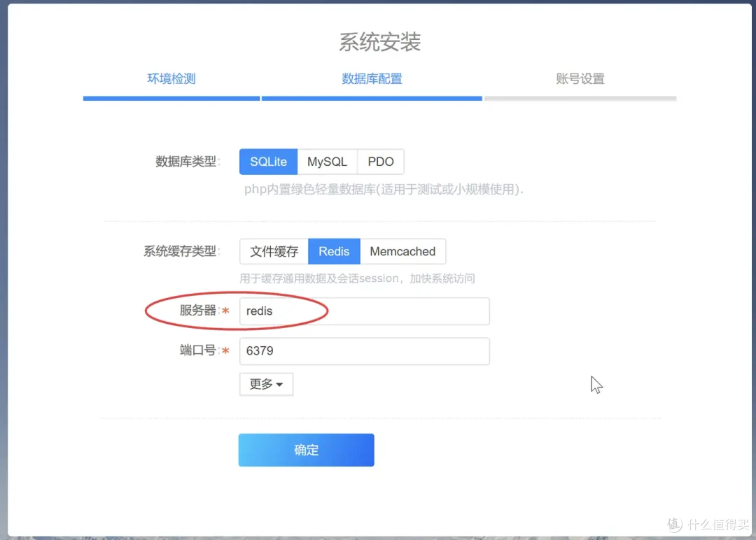Click the 端口号 field showing 6379
The image size is (756, 540).
pos(365,351)
